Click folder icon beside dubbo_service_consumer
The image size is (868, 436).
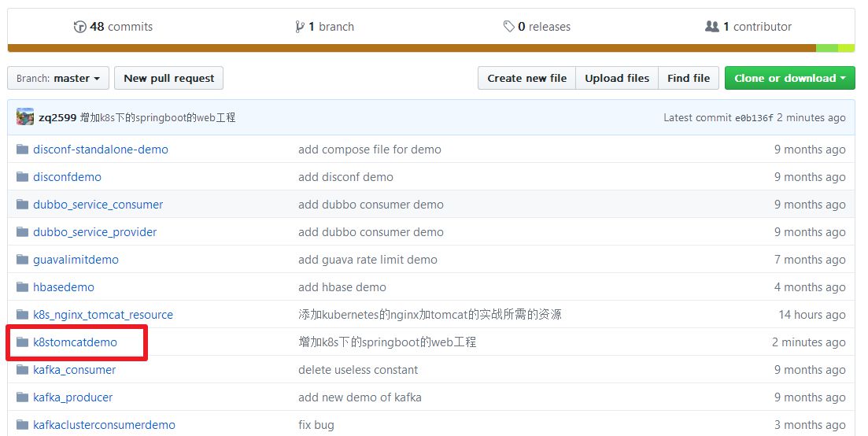[22, 205]
